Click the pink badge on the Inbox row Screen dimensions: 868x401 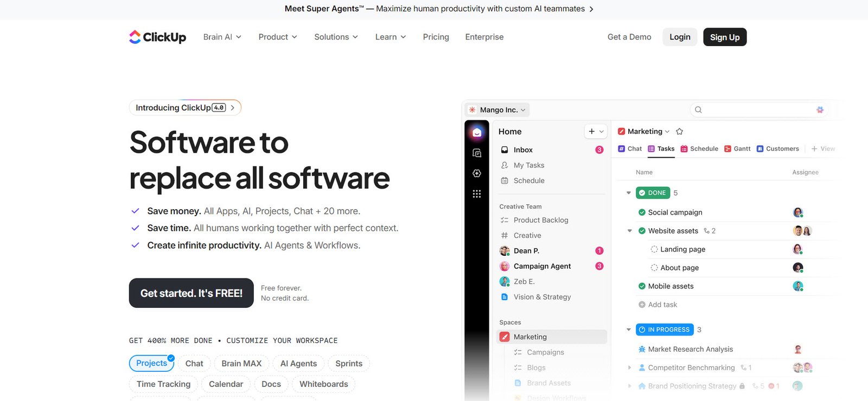pos(599,150)
